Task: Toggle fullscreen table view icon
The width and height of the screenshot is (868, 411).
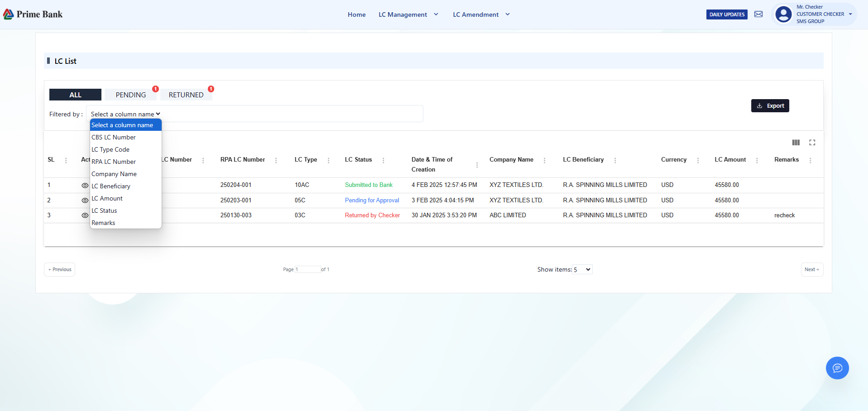Action: click(812, 143)
